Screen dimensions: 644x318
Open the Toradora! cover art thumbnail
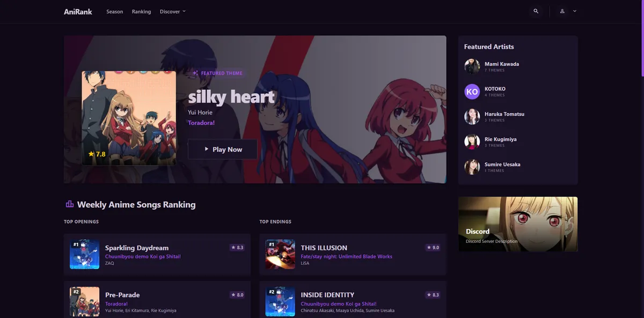[x=129, y=118]
